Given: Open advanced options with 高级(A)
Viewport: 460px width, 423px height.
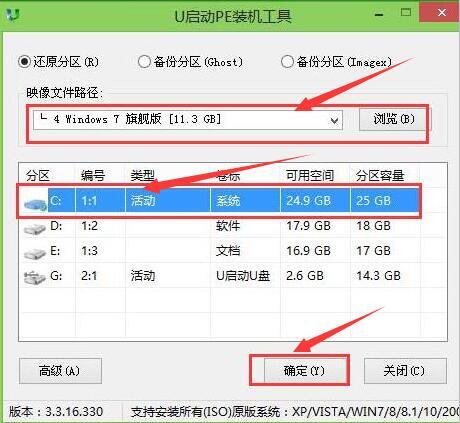Looking at the screenshot, I should [x=60, y=371].
